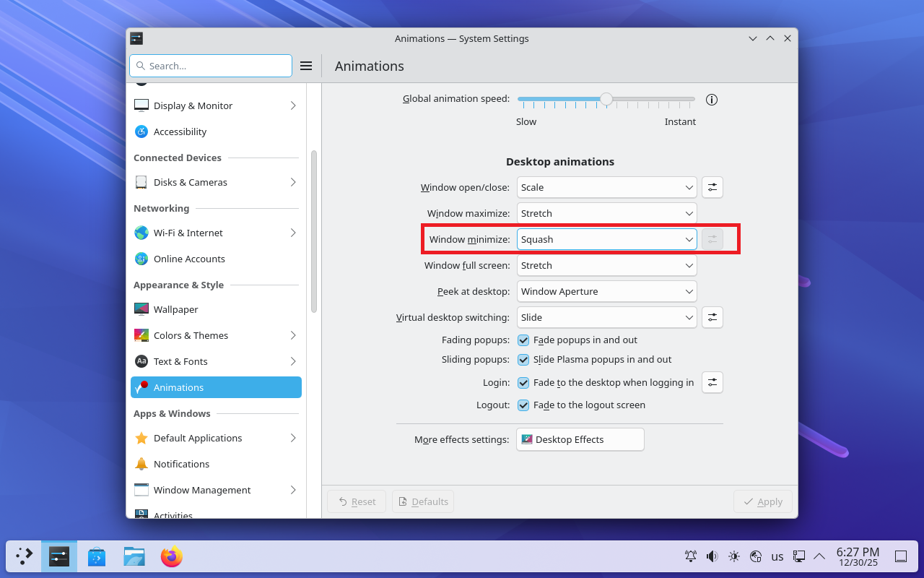Launch Firefox from the taskbar
The width and height of the screenshot is (924, 578).
click(171, 556)
